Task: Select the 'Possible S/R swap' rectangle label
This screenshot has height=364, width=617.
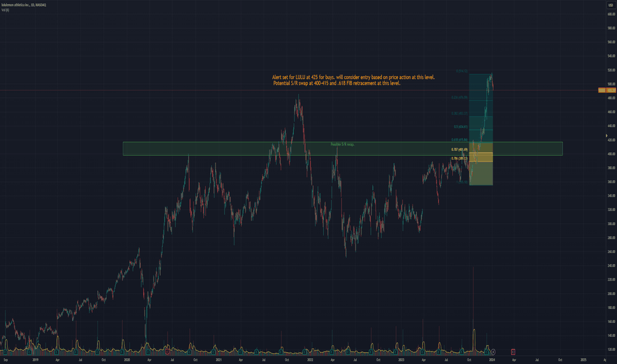Action: [342, 144]
